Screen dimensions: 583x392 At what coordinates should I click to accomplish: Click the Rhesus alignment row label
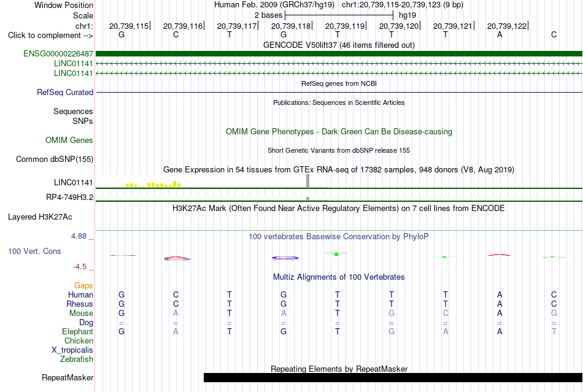[80, 304]
